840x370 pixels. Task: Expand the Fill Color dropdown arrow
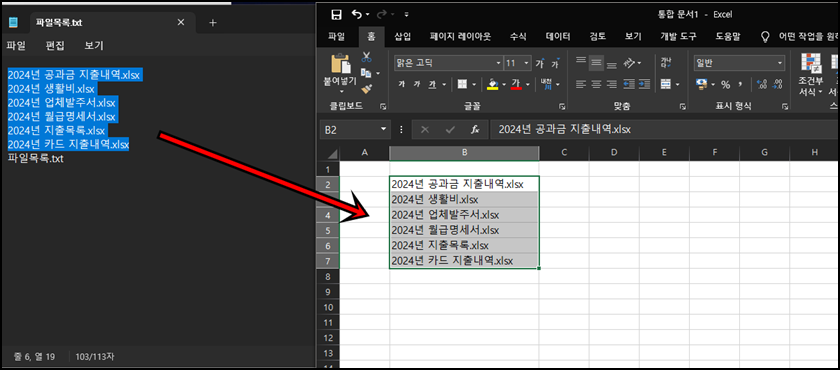(x=504, y=84)
